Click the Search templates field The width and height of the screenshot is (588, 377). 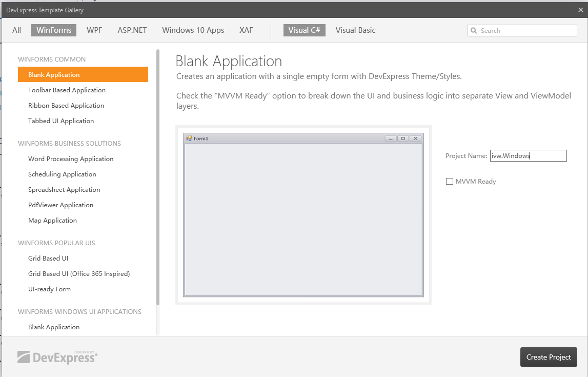point(522,31)
